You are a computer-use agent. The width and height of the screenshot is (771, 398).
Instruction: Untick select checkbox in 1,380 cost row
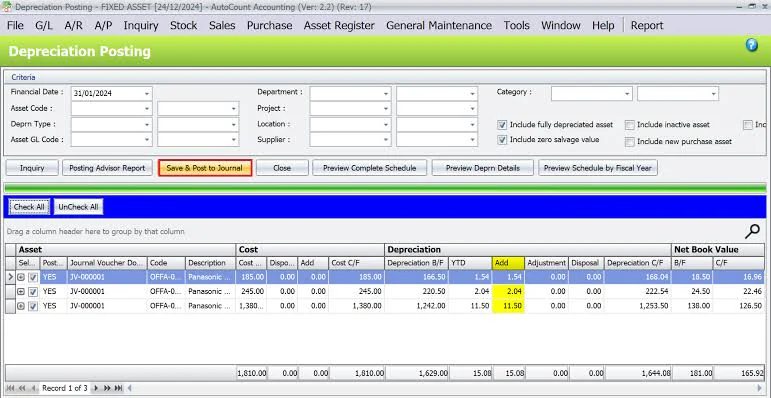33,306
